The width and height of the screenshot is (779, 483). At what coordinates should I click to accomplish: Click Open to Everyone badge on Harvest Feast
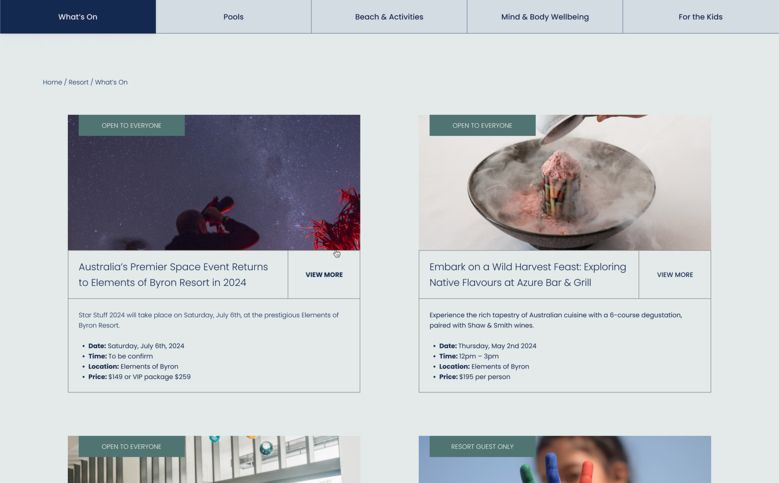pyautogui.click(x=482, y=126)
